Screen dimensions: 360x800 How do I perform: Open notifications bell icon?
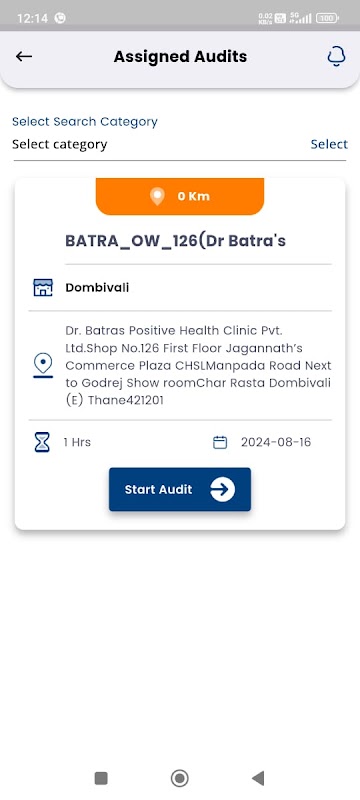[336, 56]
